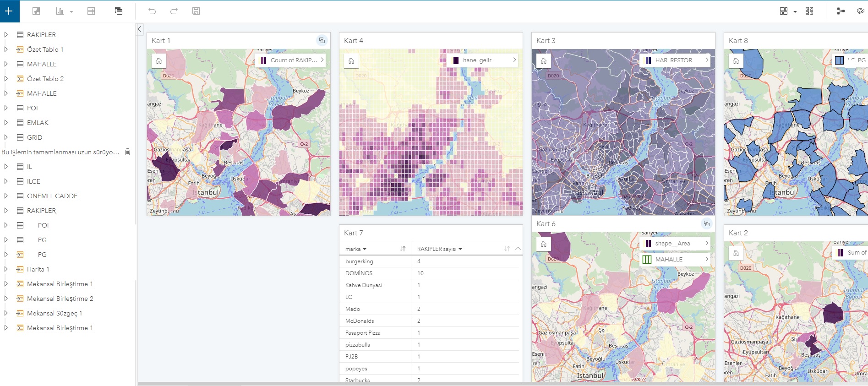Delete the long-running process with trash icon
The image size is (868, 386).
click(128, 152)
